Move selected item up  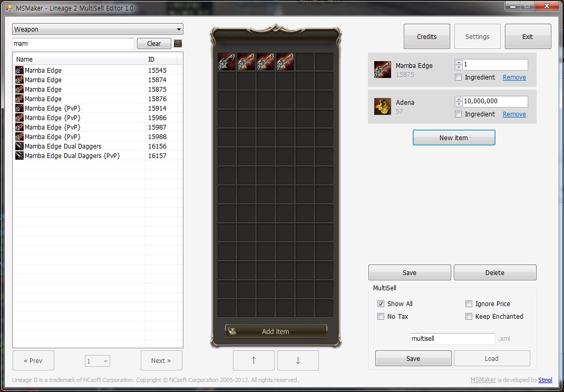pyautogui.click(x=254, y=360)
